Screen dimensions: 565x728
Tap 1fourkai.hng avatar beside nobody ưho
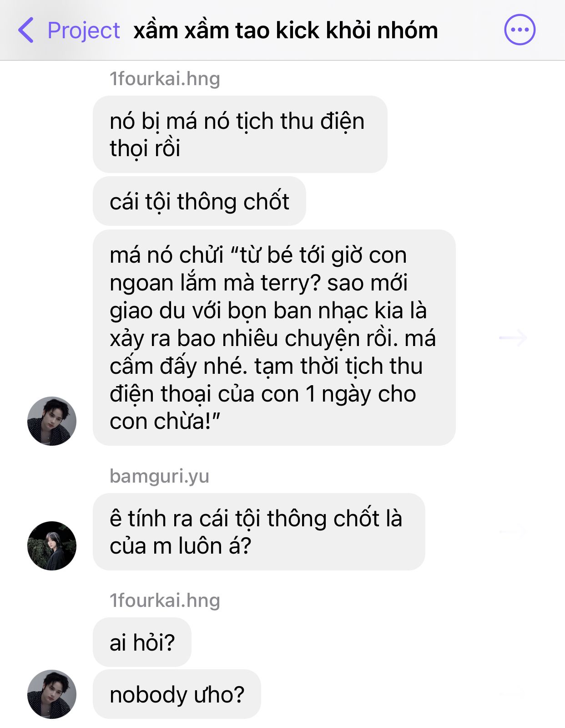(52, 694)
